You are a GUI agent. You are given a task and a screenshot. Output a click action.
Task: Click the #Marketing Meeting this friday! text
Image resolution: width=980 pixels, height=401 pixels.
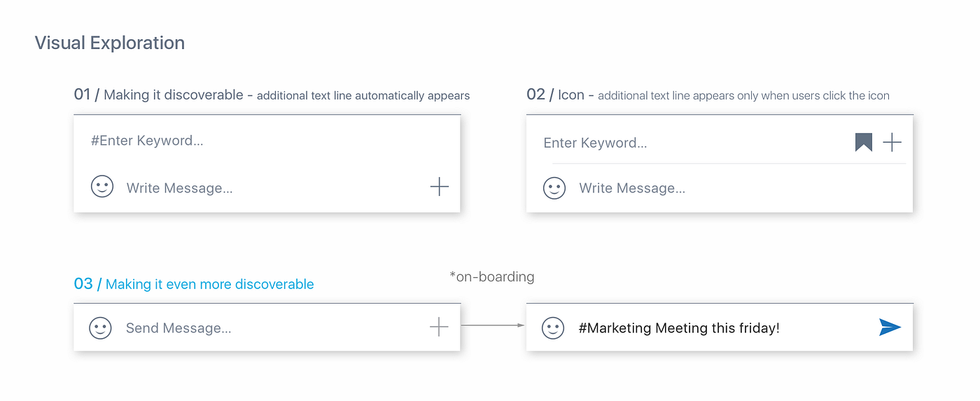pos(679,328)
